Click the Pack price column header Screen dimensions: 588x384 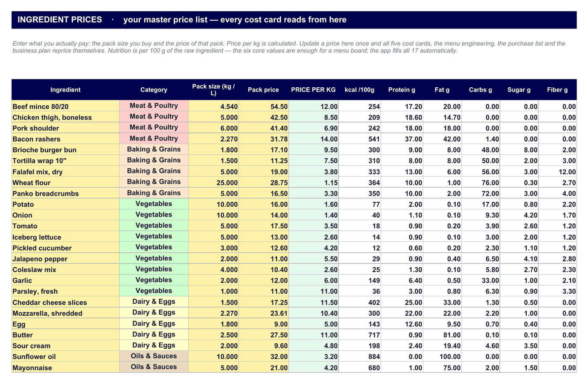(x=263, y=90)
